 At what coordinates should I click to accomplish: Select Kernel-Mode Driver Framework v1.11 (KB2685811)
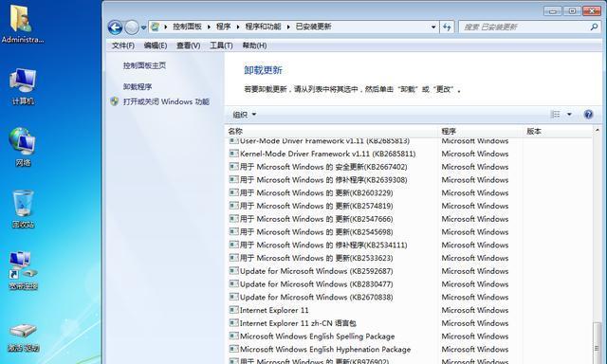[327, 154]
